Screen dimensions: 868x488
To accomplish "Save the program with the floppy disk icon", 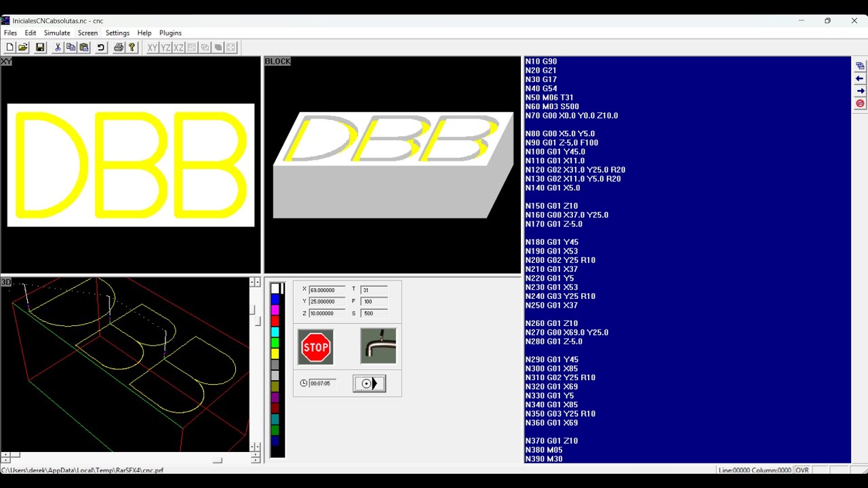I will tap(40, 47).
